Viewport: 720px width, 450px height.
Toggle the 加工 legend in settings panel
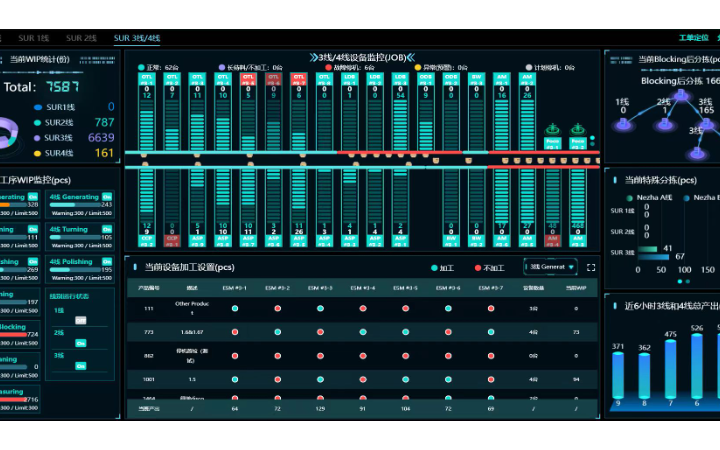[x=442, y=268]
